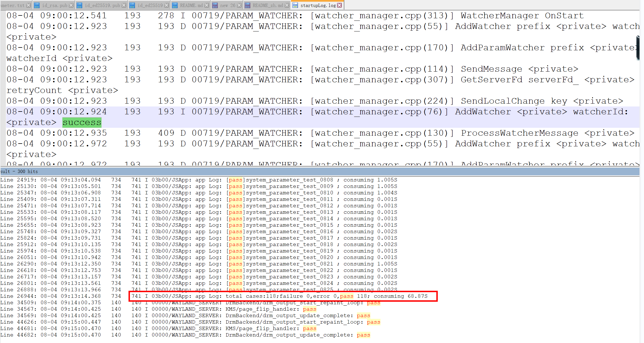This screenshot has height=343, width=644.
Task: Switch to the id_rsa.pub tab
Action: 54,5
